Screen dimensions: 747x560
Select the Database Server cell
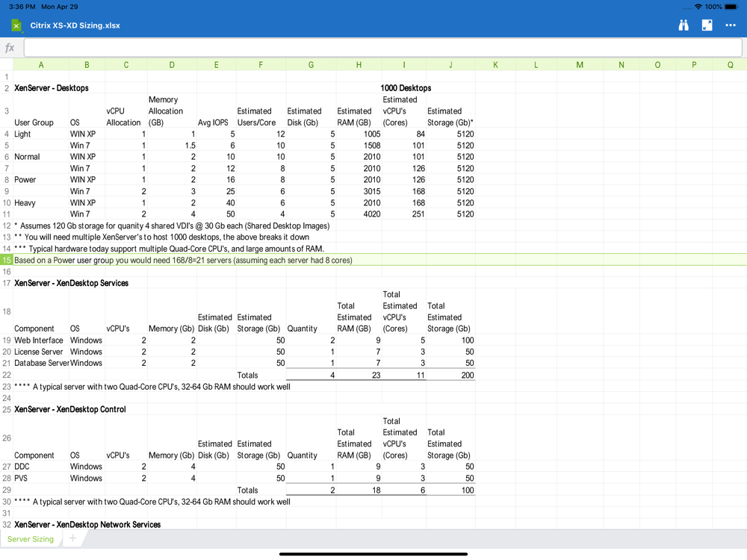click(x=41, y=363)
